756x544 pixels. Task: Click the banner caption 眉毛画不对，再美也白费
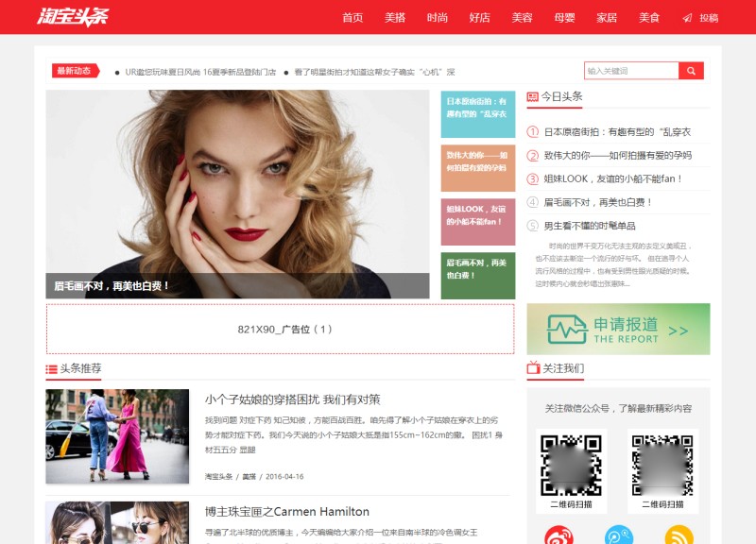tap(112, 286)
